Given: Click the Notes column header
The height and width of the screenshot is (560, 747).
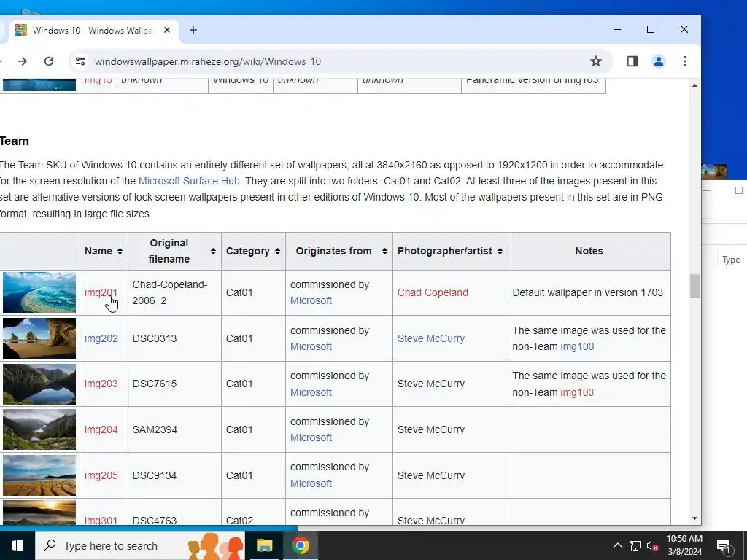Looking at the screenshot, I should [589, 251].
